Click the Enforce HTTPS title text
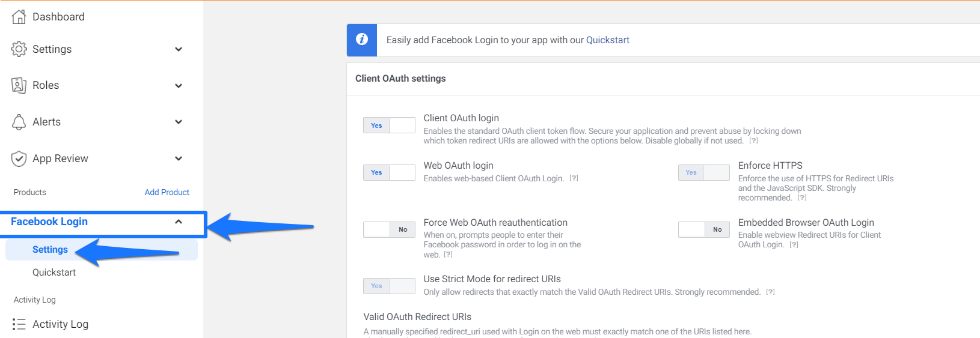Screen dimensions: 980x338 (x=770, y=166)
